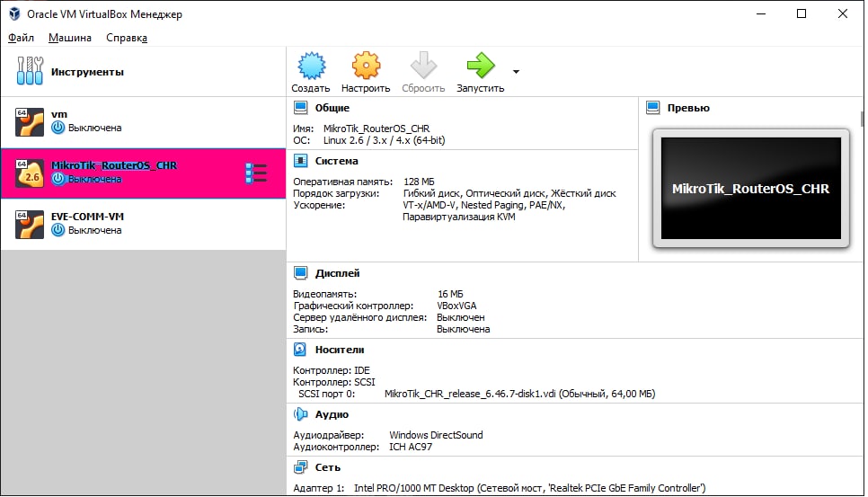
Task: Click the ICH AC97 audio controller value
Action: click(x=411, y=447)
